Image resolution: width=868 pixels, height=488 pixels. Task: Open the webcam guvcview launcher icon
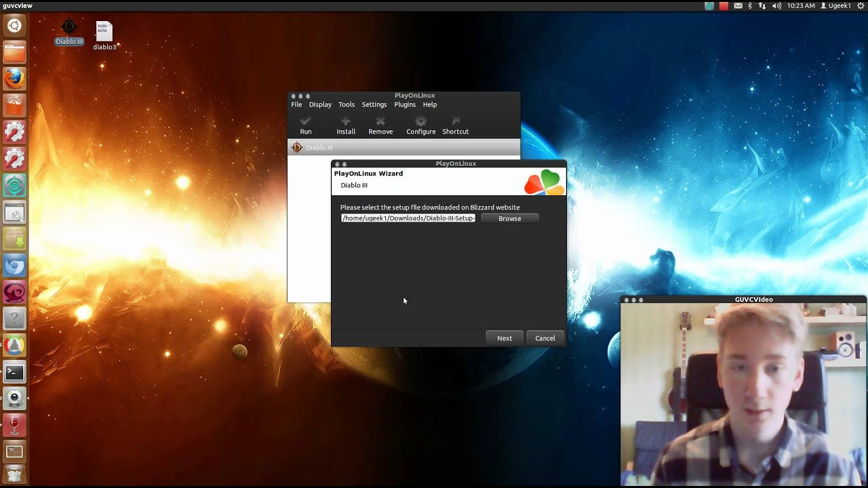click(14, 399)
